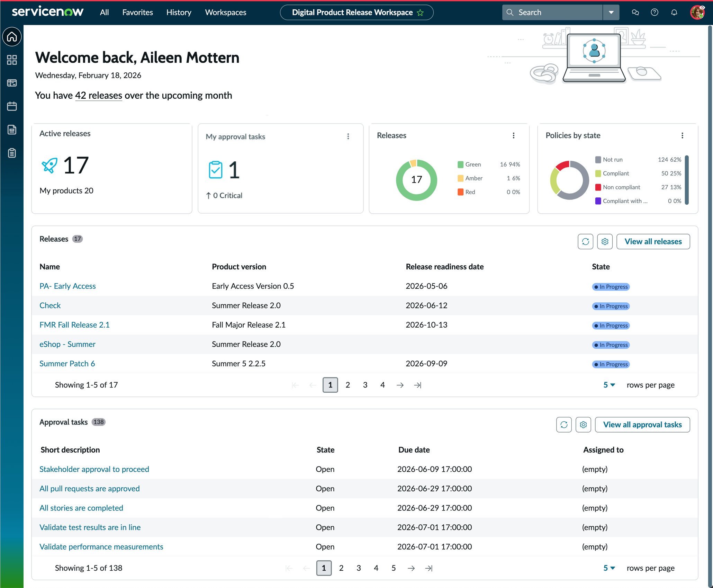713x588 pixels.
Task: Open Approval tasks list settings gear
Action: 584,425
